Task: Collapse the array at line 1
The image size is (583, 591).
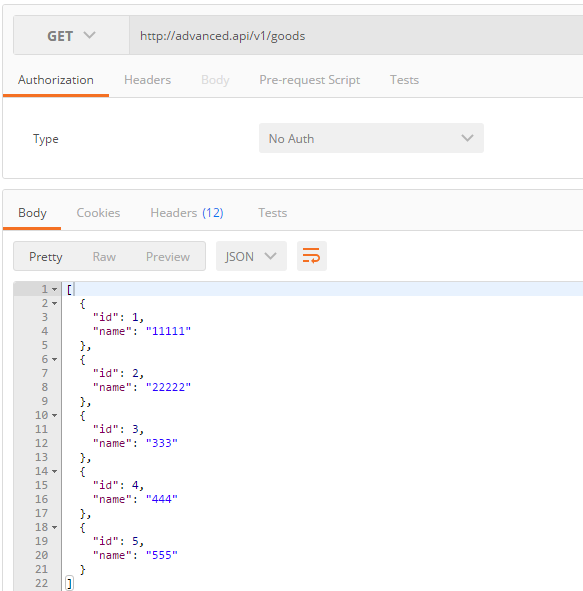Action: click(55, 289)
